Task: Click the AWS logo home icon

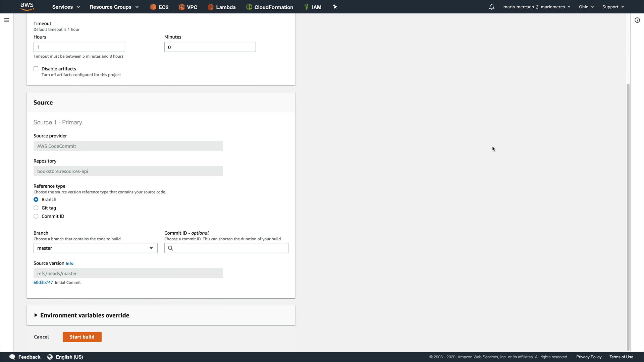Action: pyautogui.click(x=27, y=6)
